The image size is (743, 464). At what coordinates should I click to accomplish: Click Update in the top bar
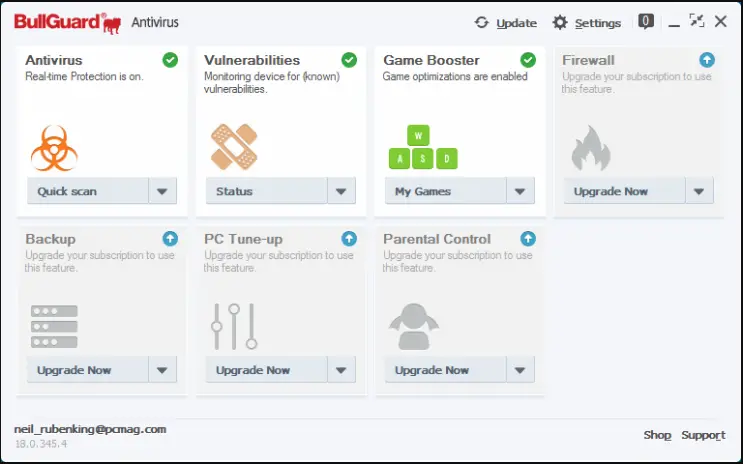tap(506, 23)
